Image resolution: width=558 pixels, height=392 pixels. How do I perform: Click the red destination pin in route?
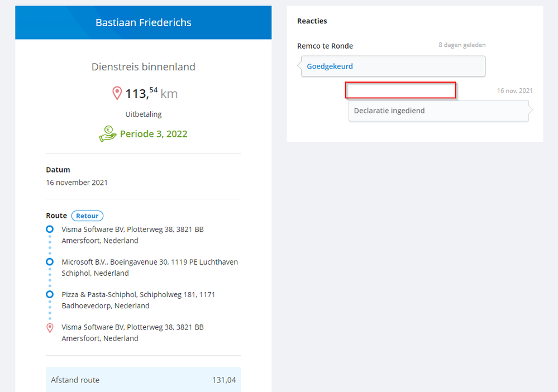(50, 328)
